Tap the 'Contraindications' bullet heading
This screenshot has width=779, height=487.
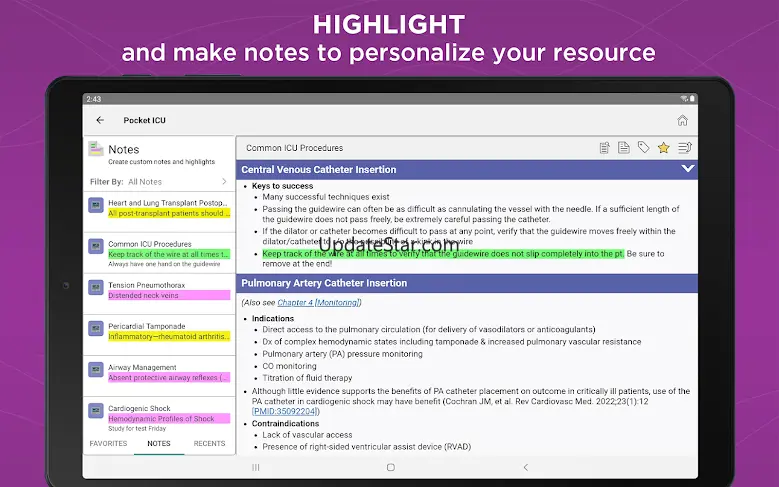tap(285, 423)
